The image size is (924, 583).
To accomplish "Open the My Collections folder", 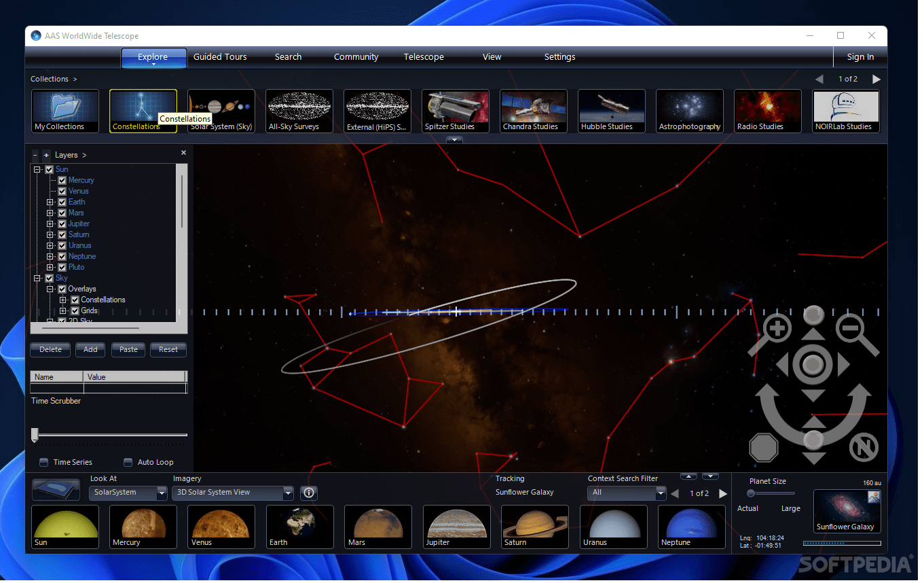I will (x=65, y=111).
